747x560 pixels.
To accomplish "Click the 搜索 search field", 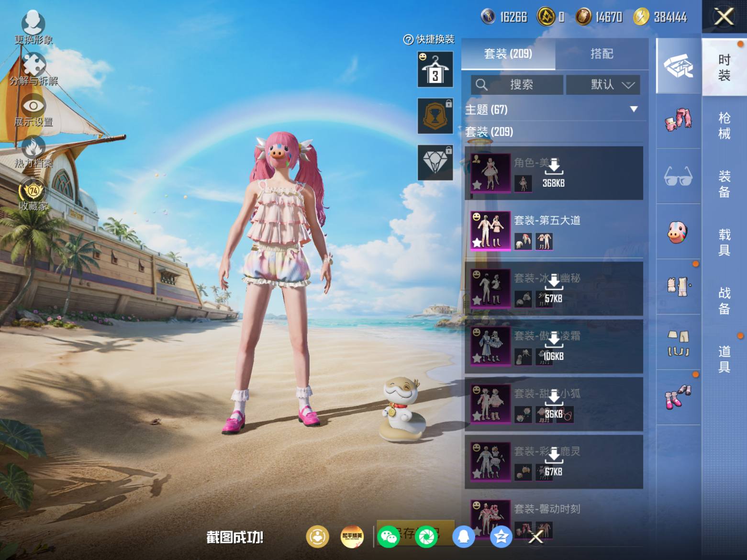I will click(517, 85).
